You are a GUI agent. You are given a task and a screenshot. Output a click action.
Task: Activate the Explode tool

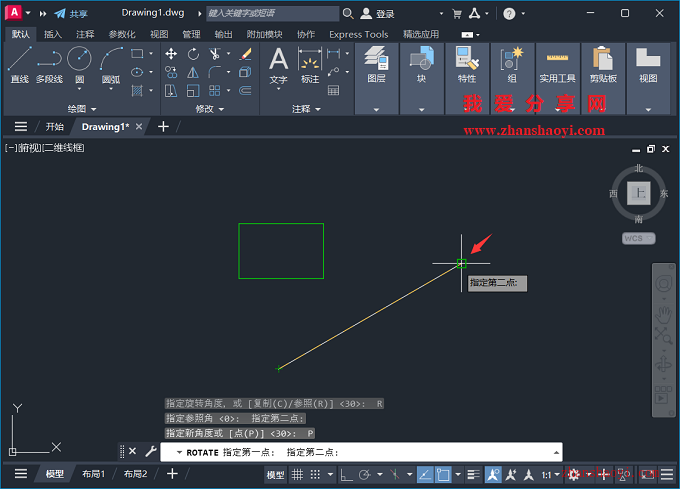tap(245, 72)
